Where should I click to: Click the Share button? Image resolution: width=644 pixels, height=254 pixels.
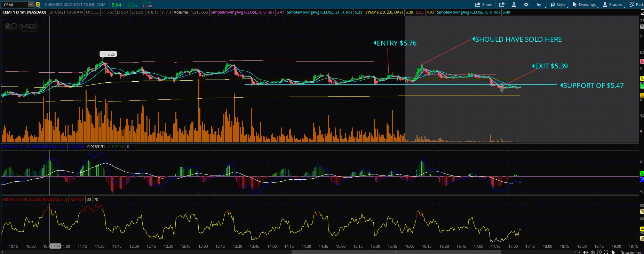[484, 5]
